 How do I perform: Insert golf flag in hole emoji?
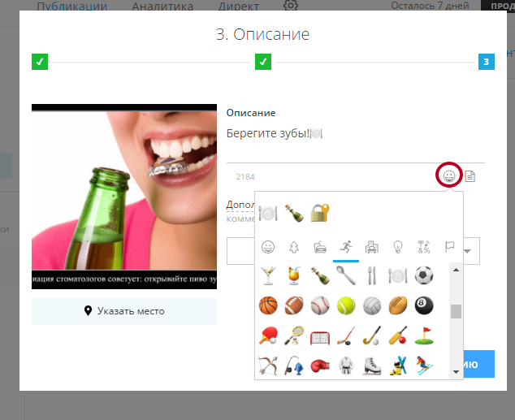click(424, 336)
